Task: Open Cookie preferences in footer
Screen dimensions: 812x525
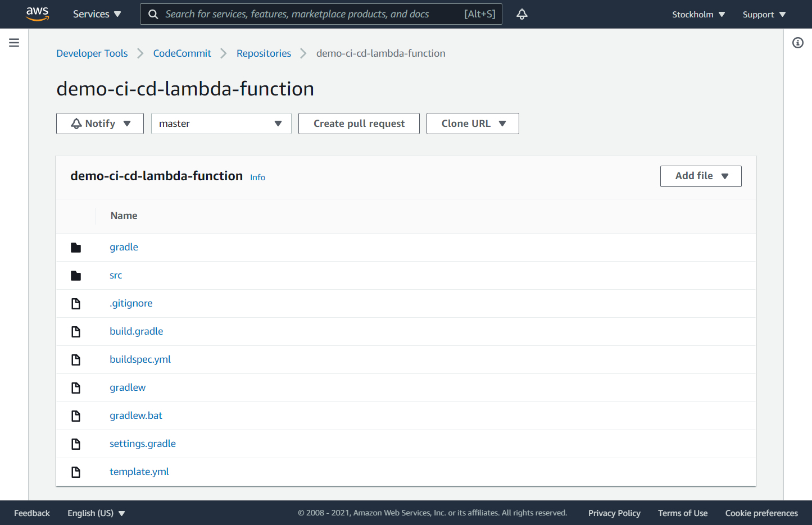Action: tap(761, 513)
